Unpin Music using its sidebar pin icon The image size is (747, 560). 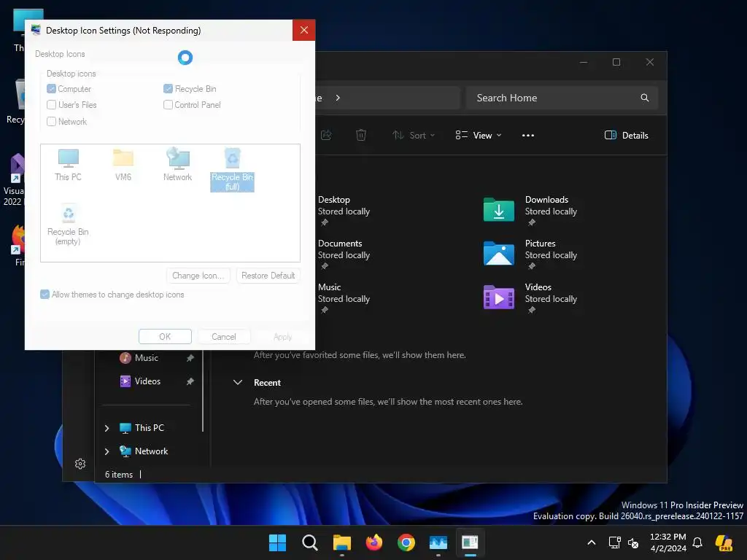click(x=190, y=357)
